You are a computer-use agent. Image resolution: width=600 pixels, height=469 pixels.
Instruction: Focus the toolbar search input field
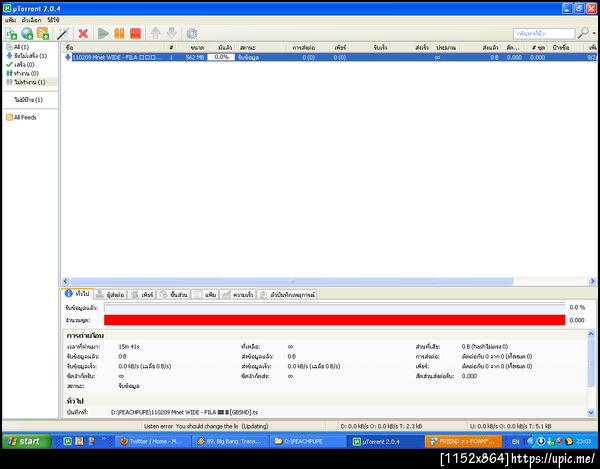pyautogui.click(x=544, y=34)
